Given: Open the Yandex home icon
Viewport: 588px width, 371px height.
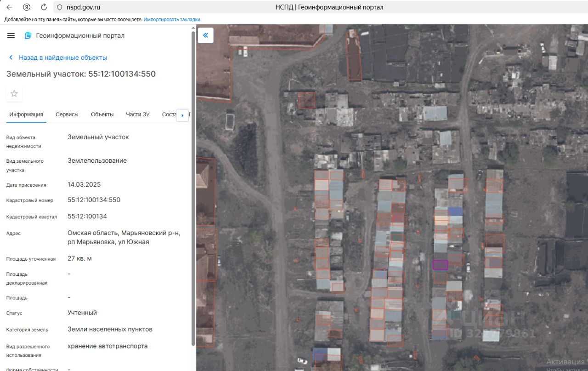Looking at the screenshot, I should 27,7.
